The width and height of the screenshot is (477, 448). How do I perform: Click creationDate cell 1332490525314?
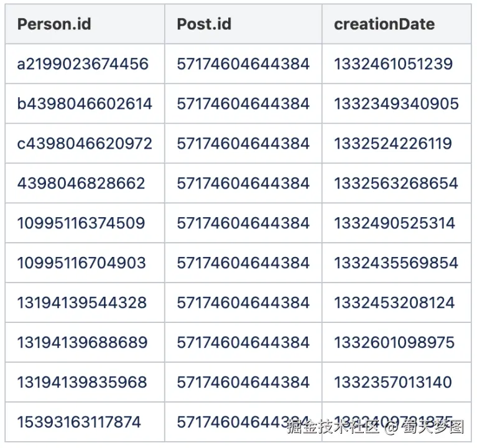[394, 223]
